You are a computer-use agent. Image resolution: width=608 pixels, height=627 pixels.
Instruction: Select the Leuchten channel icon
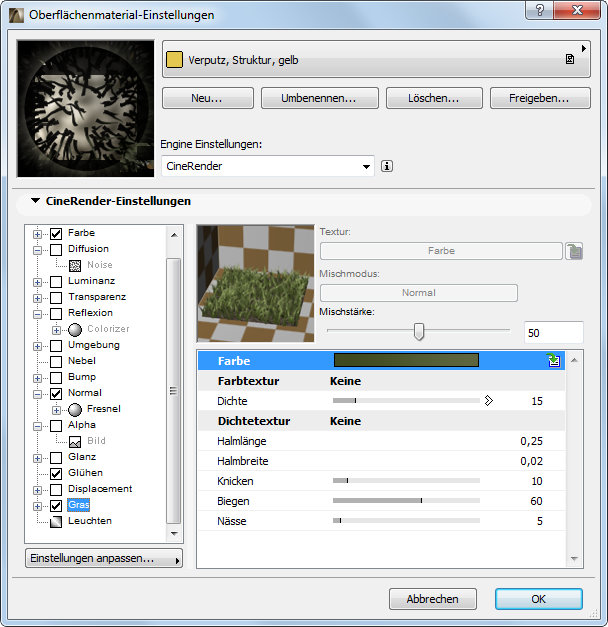click(x=56, y=521)
